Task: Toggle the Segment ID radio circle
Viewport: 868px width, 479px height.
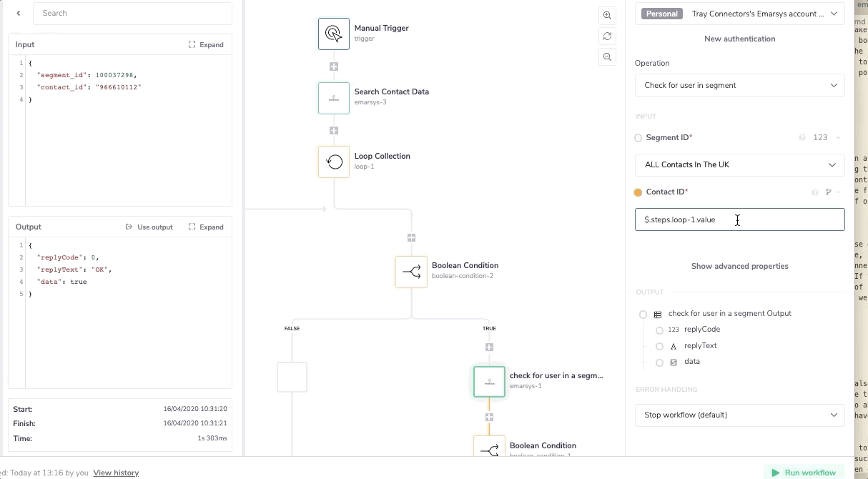Action: coord(638,138)
